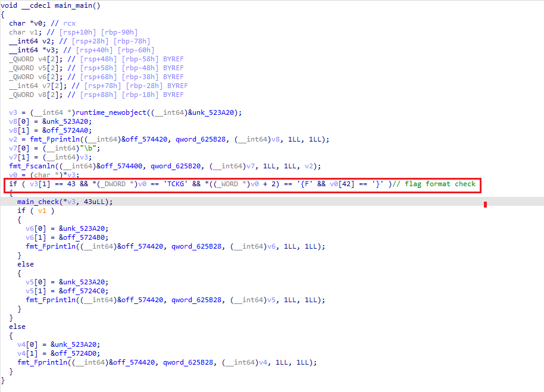
Task: Click the [rbp-78h] stack offset
Action: (132, 41)
